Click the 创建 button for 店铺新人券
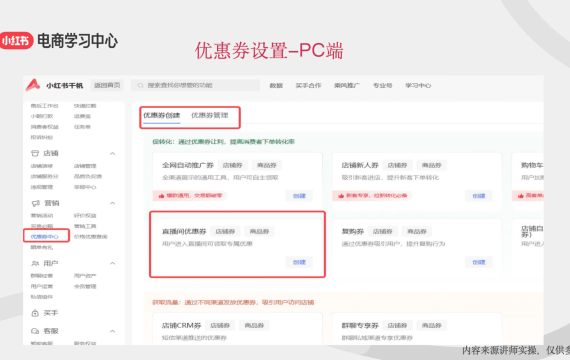Viewport: 570px width, 360px height. coord(479,196)
